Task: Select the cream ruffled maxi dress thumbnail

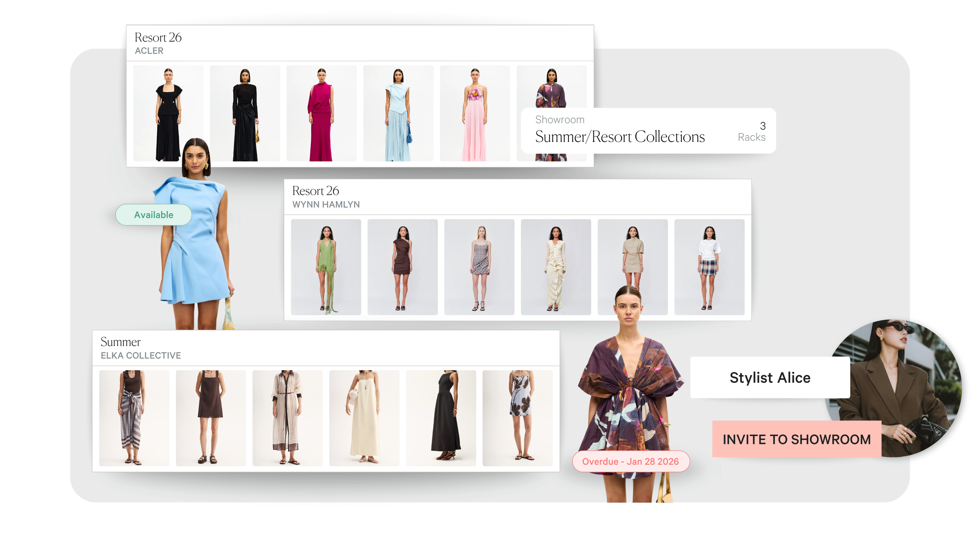Action: tap(555, 267)
